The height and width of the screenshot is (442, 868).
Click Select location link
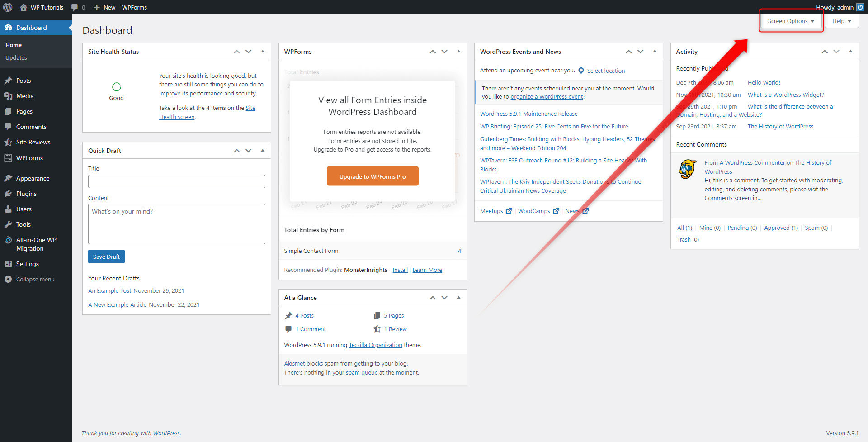point(606,71)
